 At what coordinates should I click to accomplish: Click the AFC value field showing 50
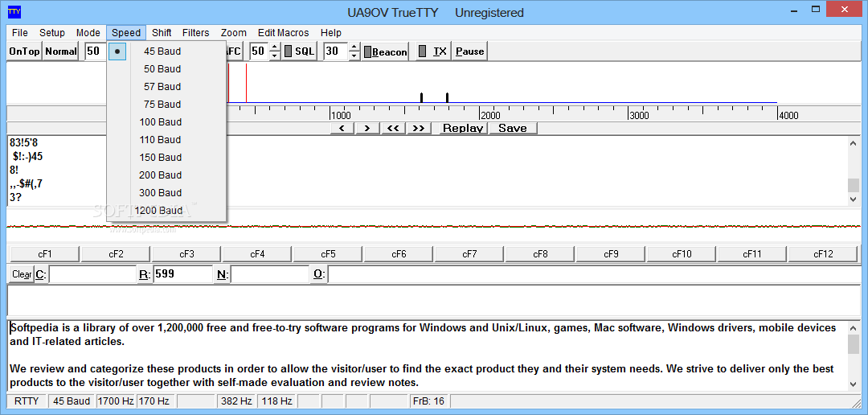coord(259,51)
